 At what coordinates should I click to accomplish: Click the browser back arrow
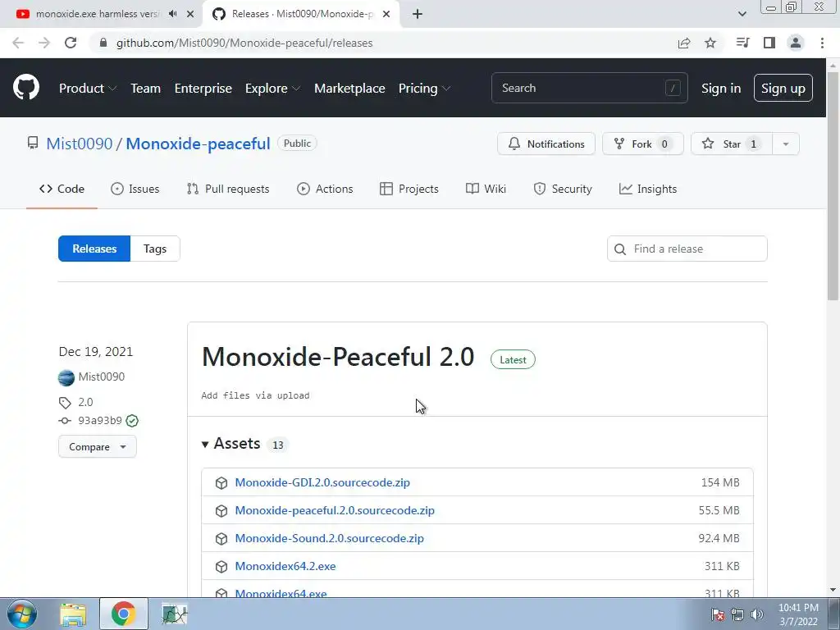(x=18, y=43)
